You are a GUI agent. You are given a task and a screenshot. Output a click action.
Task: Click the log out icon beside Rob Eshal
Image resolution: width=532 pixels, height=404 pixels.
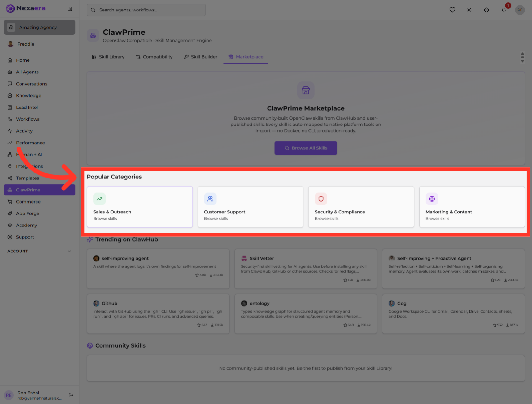click(71, 395)
